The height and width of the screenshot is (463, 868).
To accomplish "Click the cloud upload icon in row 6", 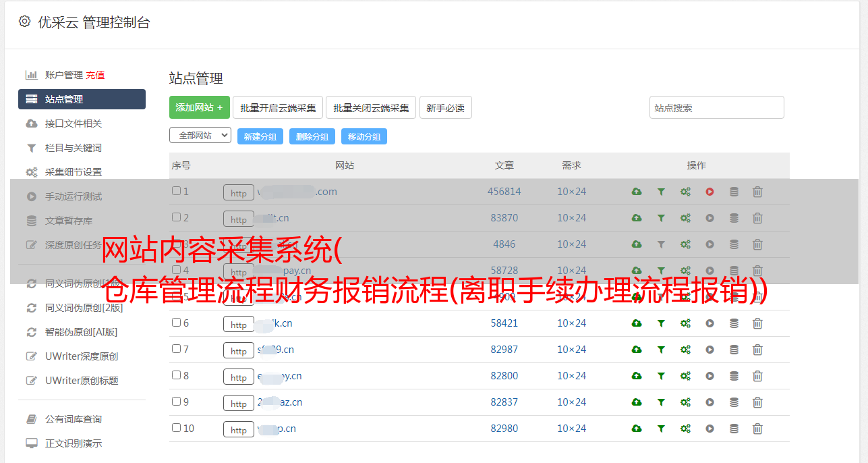I will point(637,323).
